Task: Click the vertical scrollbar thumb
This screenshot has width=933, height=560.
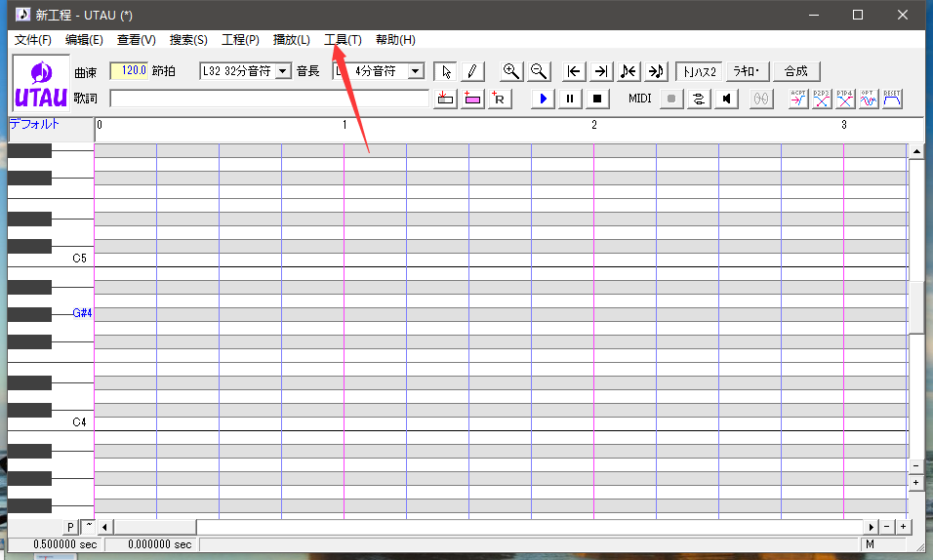Action: click(x=916, y=307)
